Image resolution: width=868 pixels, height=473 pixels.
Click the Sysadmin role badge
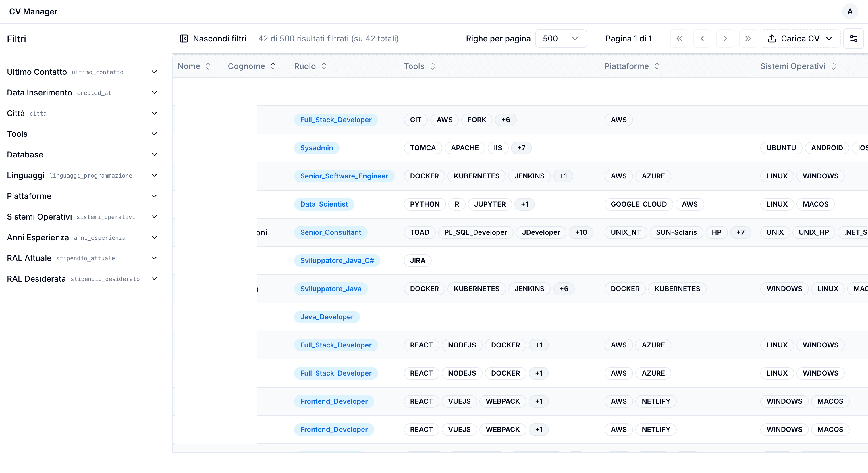tap(317, 148)
